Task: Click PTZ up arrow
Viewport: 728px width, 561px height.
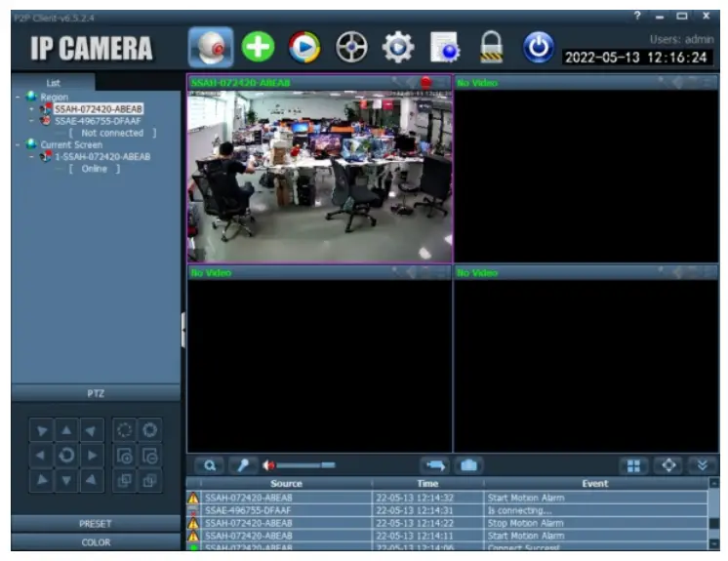Action: [67, 430]
